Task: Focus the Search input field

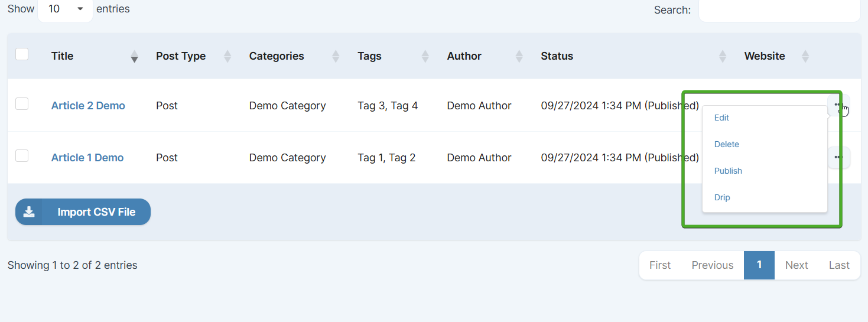Action: point(779,10)
